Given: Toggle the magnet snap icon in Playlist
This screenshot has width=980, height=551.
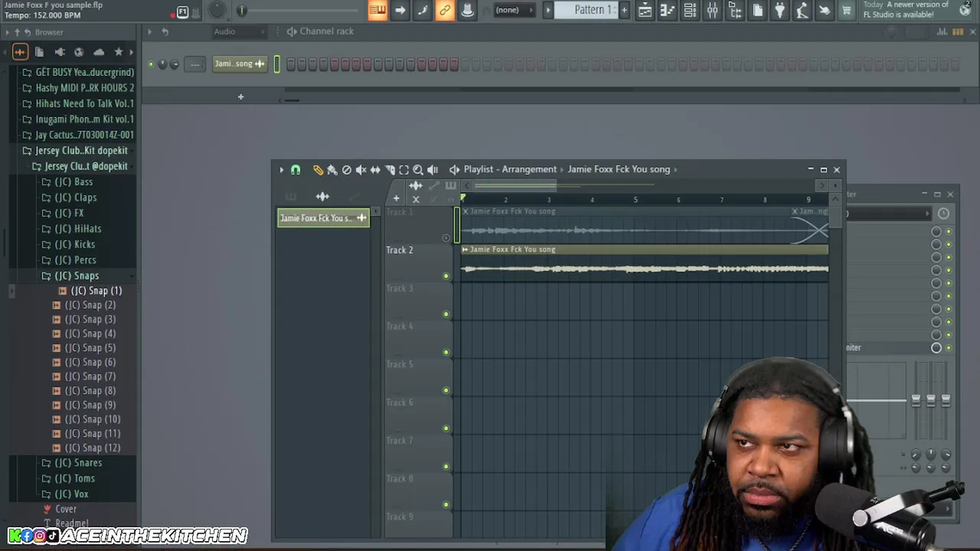Looking at the screenshot, I should 296,170.
